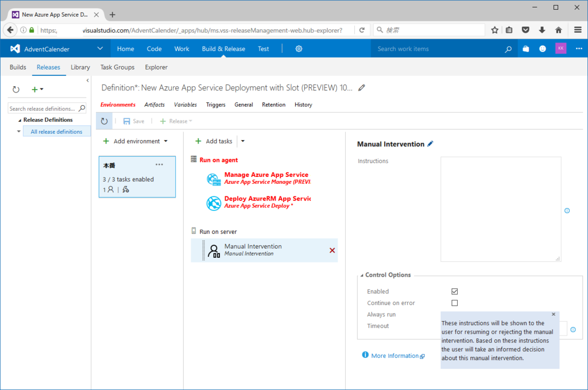Open the History tab
The width and height of the screenshot is (588, 390).
tap(303, 105)
